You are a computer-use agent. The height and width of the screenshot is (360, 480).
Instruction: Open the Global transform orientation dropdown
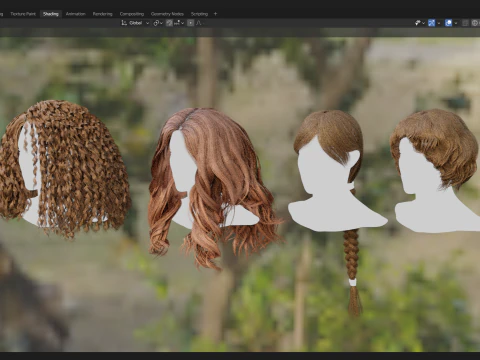pyautogui.click(x=135, y=23)
